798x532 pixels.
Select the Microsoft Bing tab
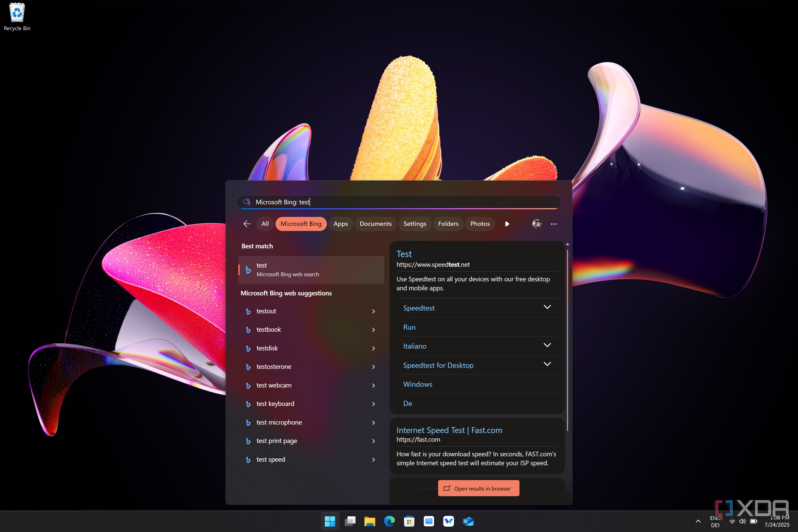(x=301, y=224)
